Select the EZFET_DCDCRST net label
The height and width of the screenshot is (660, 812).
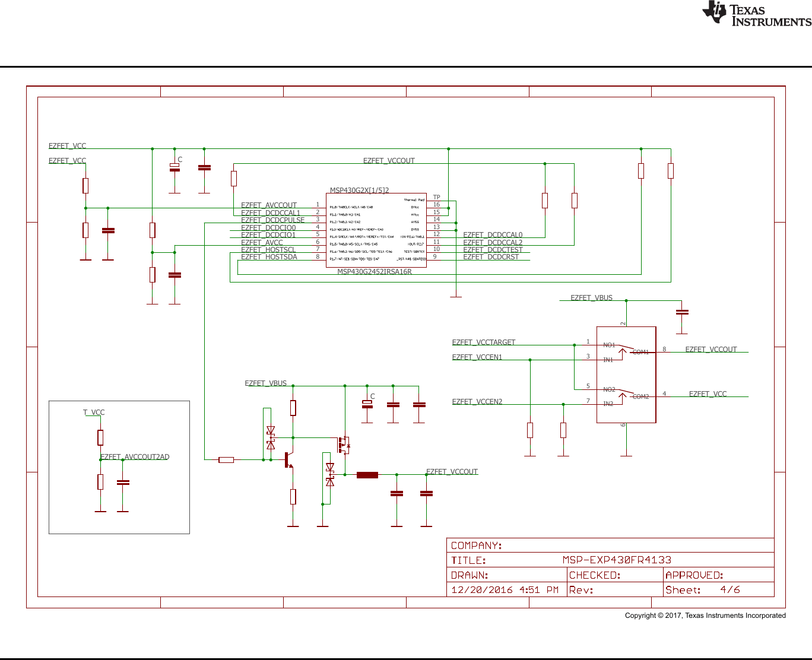490,257
